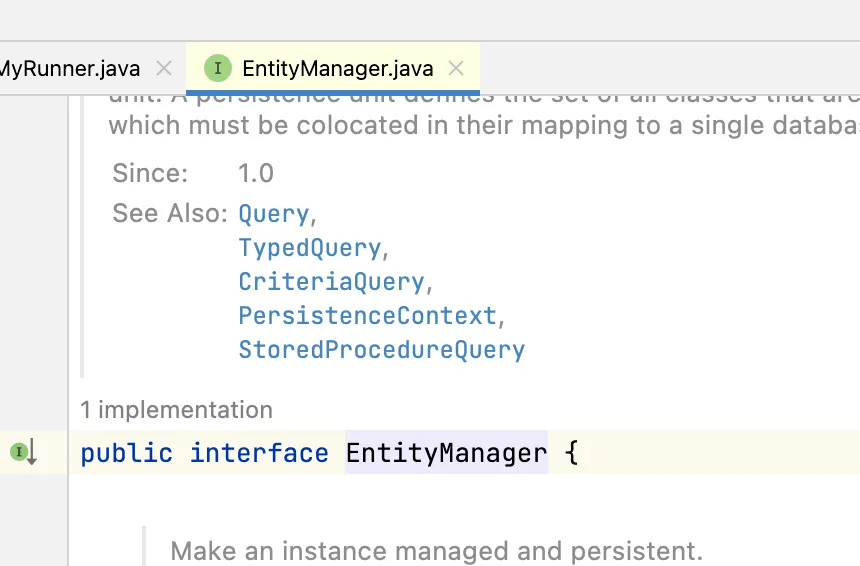Click the "1.0" version value

tap(255, 173)
